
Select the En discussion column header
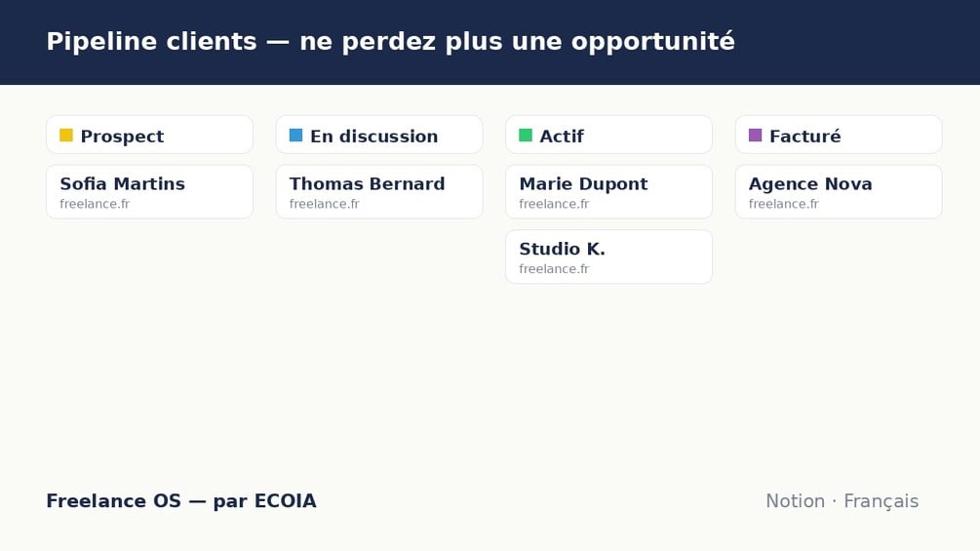pyautogui.click(x=379, y=135)
